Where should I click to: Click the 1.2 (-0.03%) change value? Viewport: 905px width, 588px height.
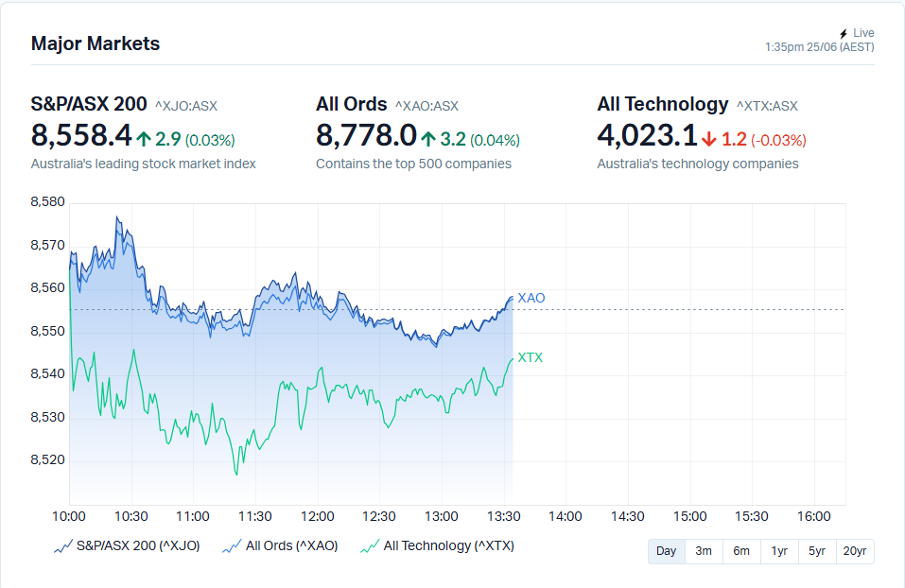pyautogui.click(x=764, y=140)
